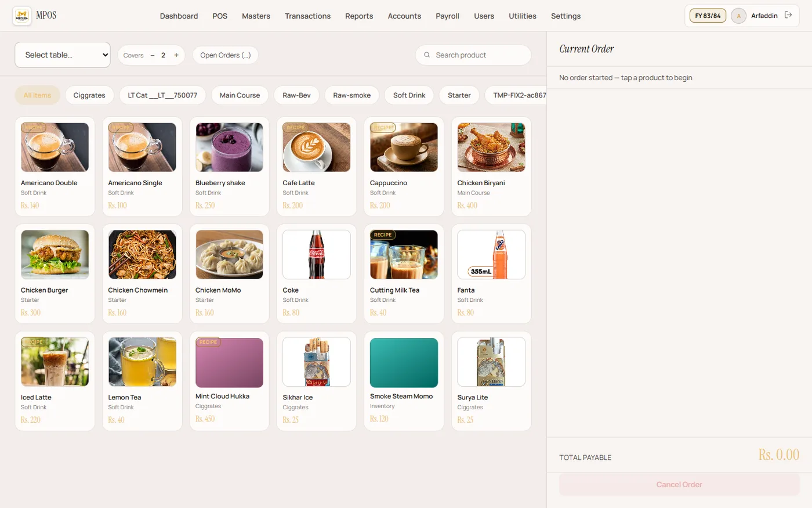This screenshot has width=812, height=508.
Task: Open the Transactions menu
Action: coord(308,16)
